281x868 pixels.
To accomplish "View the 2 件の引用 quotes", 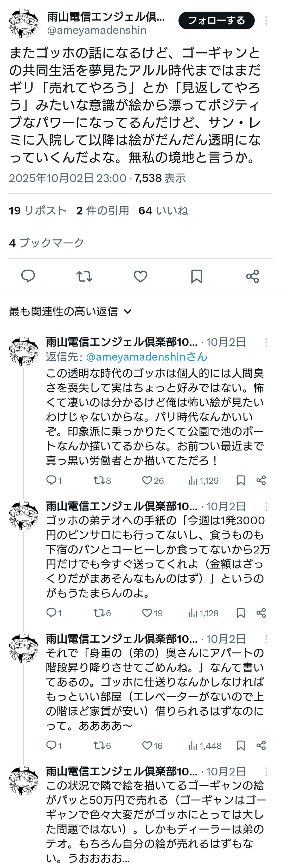I will point(103,211).
